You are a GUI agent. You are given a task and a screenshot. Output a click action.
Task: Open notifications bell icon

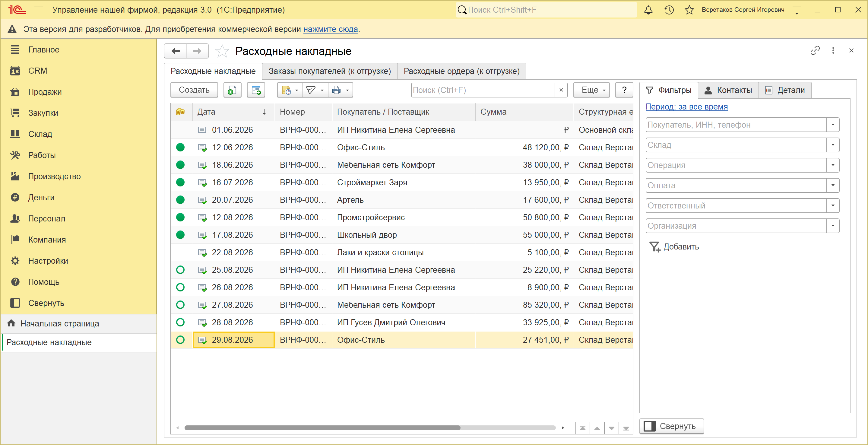coord(648,10)
